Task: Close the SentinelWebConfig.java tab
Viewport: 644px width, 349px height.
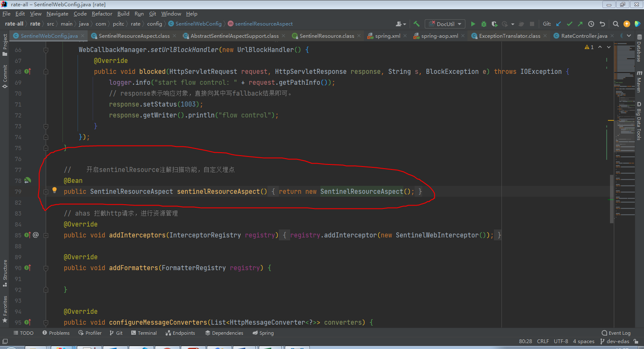Action: [x=83, y=36]
